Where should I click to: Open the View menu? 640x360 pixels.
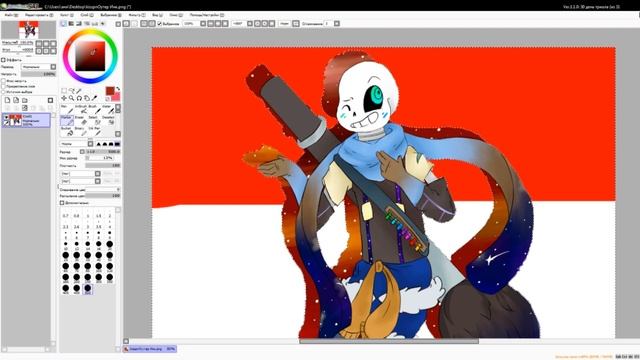(157, 15)
